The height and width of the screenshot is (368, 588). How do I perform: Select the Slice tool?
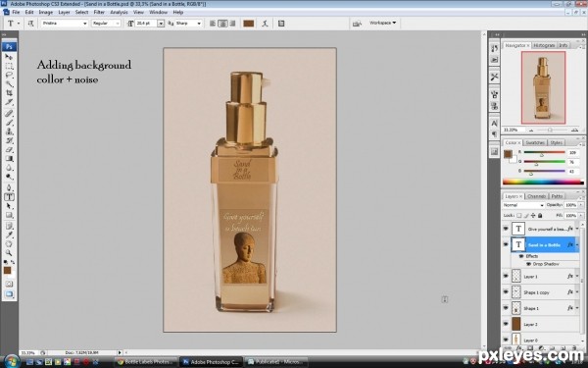(9, 102)
